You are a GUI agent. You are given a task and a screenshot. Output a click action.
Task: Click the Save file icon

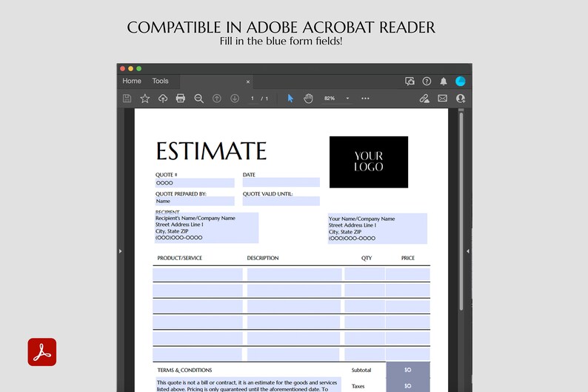pyautogui.click(x=127, y=99)
